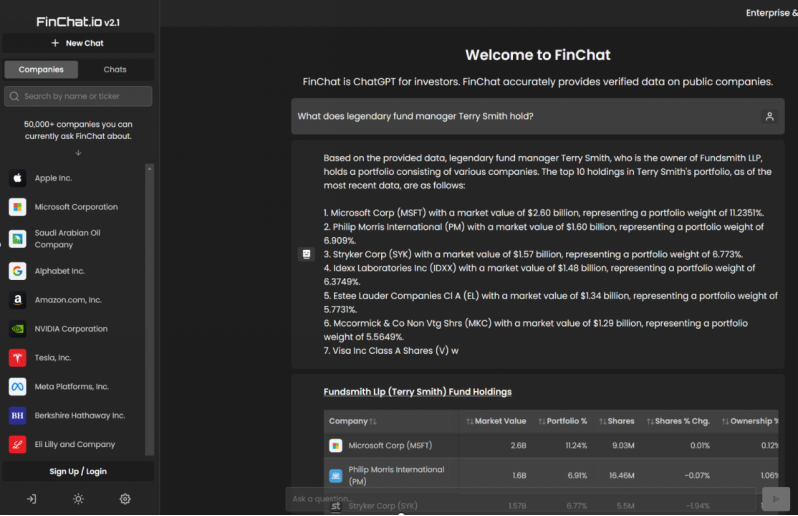
Task: Click the plus icon in New Chat
Action: (55, 43)
